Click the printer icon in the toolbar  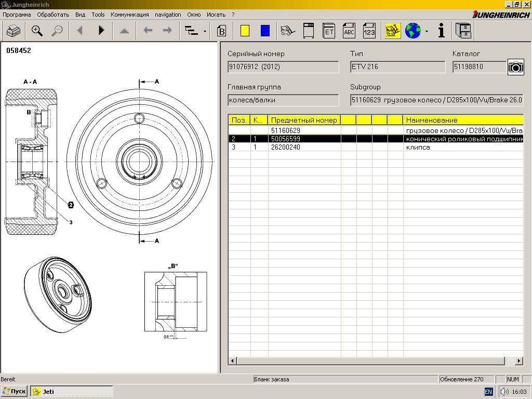pyautogui.click(x=14, y=31)
